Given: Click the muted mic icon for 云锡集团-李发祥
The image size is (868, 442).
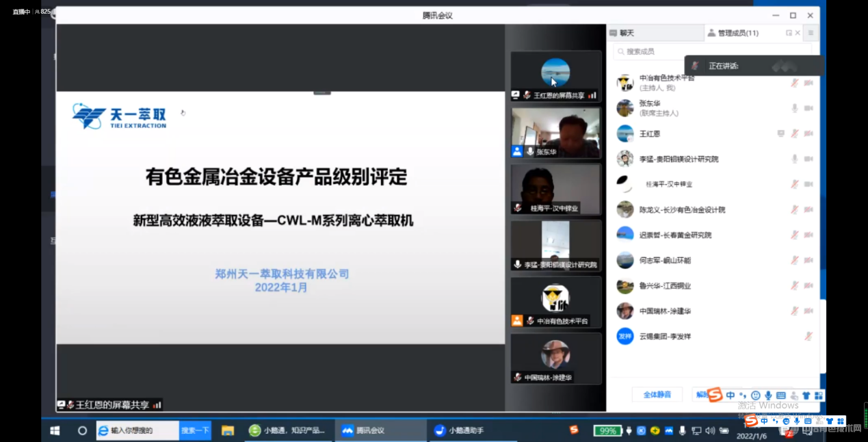Looking at the screenshot, I should click(808, 336).
